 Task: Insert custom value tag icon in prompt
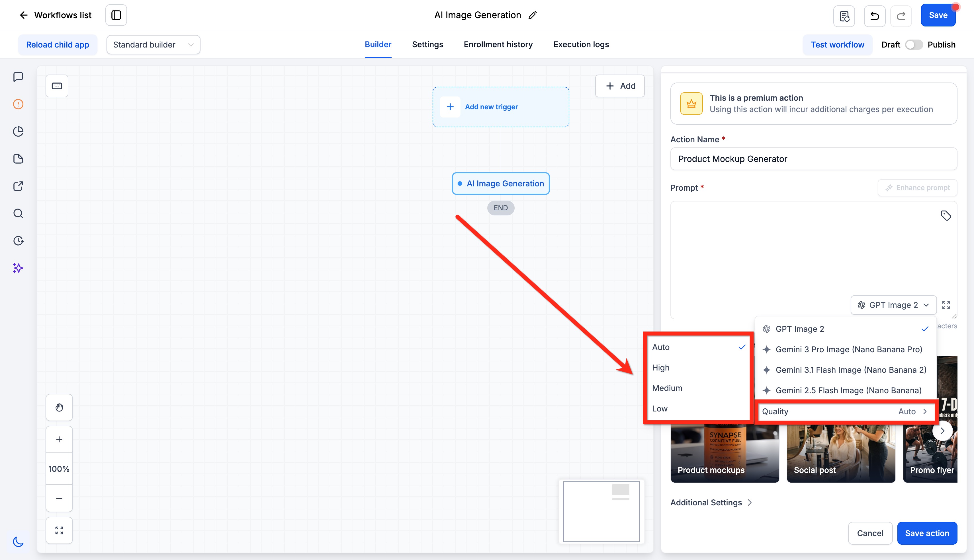point(946,215)
